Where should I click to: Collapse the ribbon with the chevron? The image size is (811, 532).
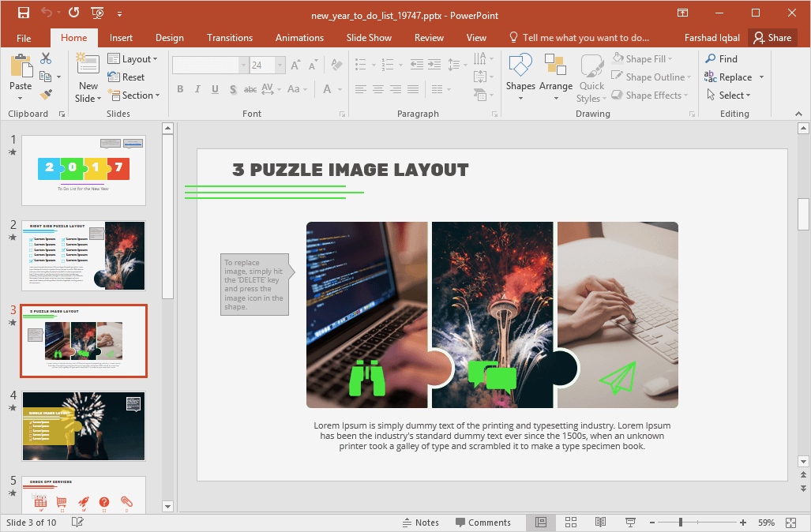click(798, 114)
